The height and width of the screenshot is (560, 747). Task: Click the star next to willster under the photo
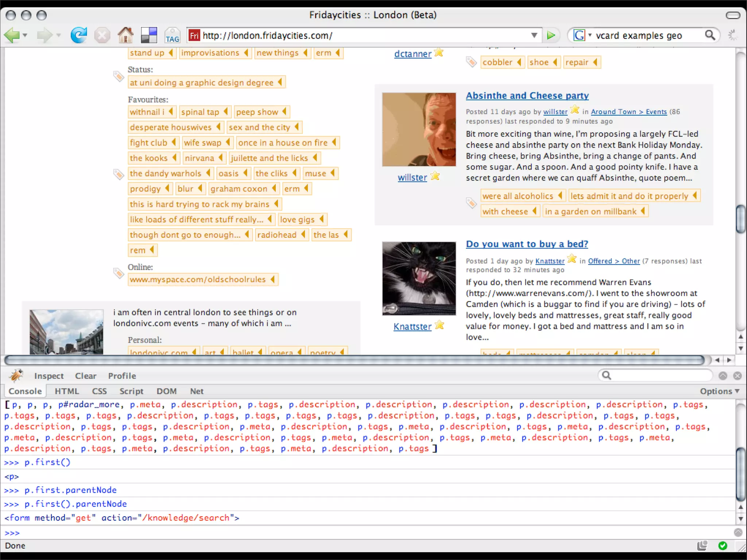[x=435, y=176]
